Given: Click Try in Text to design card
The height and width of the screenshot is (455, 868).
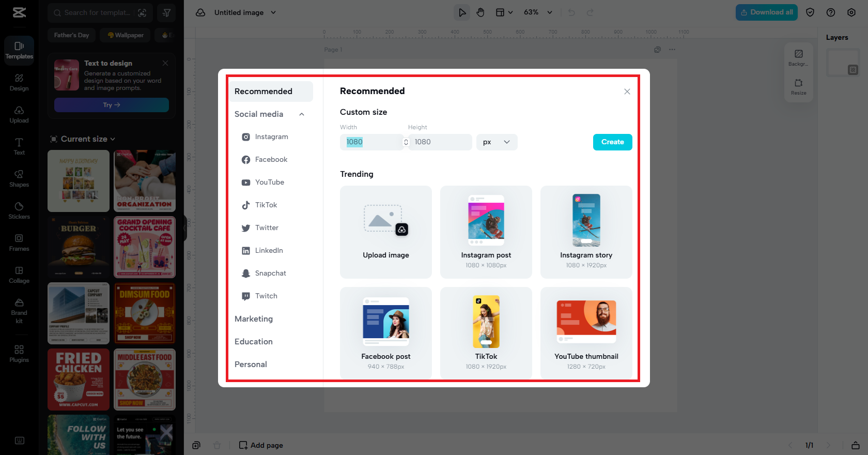Looking at the screenshot, I should (x=112, y=105).
